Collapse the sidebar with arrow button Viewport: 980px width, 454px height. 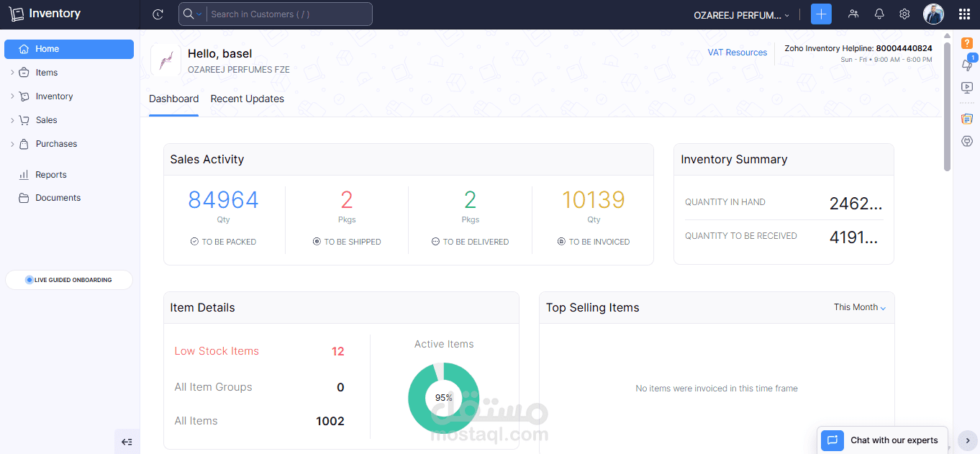pyautogui.click(x=127, y=442)
